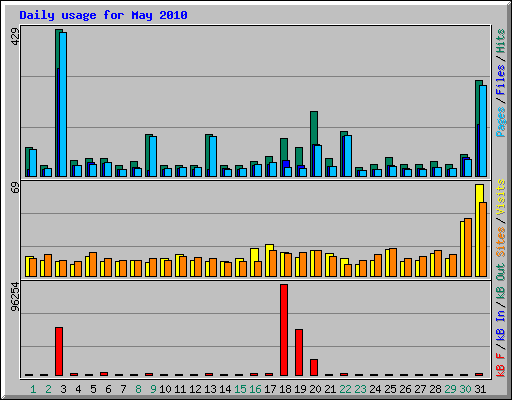Click the 'Hits' legend label
Screen dimensions: 512x400
pyautogui.click(x=501, y=41)
